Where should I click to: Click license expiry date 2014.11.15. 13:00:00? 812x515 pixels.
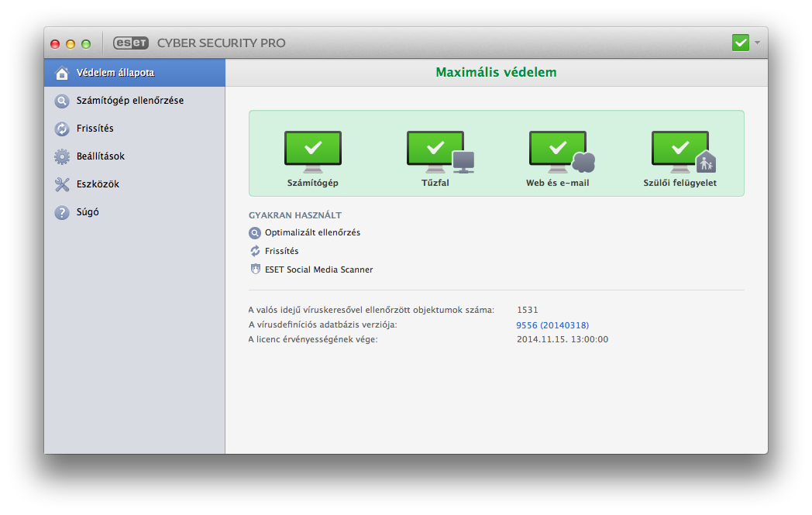(x=563, y=339)
